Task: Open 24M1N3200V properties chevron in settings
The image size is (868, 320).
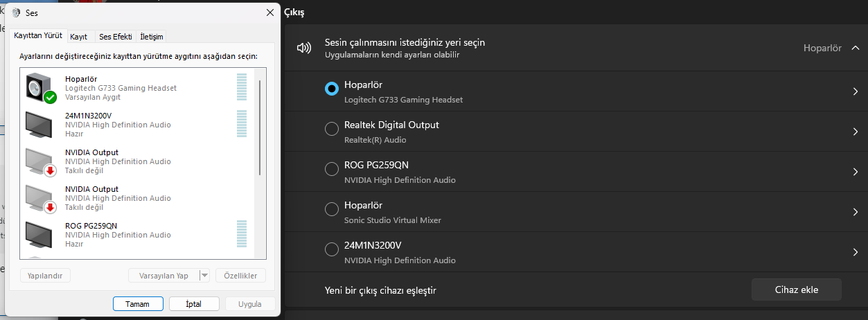Action: (x=856, y=252)
